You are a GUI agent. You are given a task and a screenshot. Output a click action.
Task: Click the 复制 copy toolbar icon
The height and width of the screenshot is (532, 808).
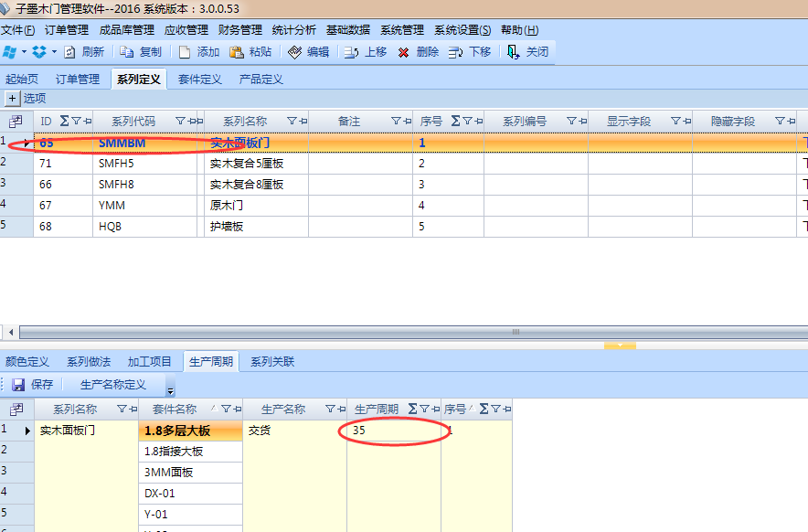point(127,52)
